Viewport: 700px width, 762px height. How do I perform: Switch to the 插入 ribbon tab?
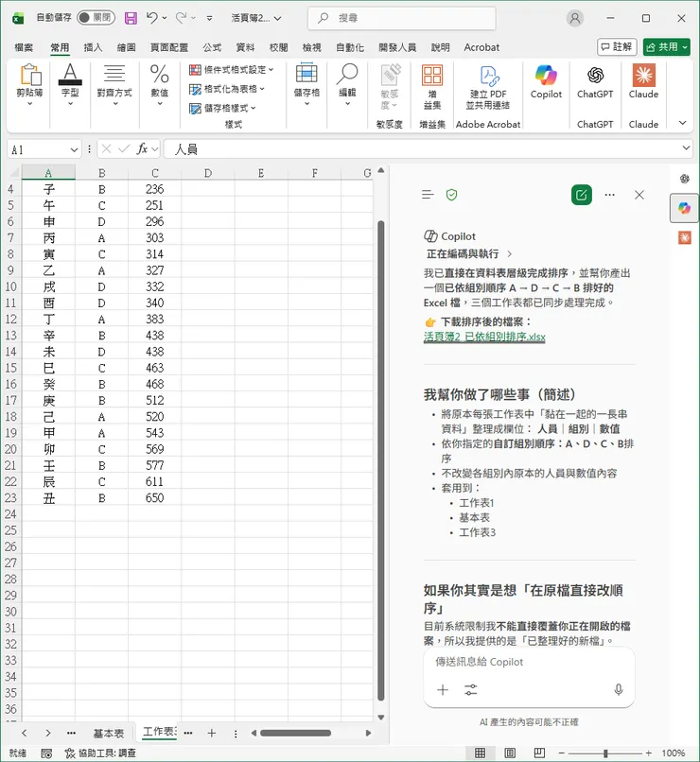click(x=93, y=47)
